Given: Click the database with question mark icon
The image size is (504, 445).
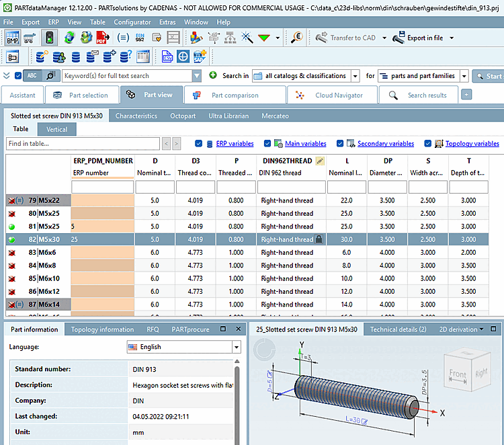Looking at the screenshot, I should tap(126, 57).
